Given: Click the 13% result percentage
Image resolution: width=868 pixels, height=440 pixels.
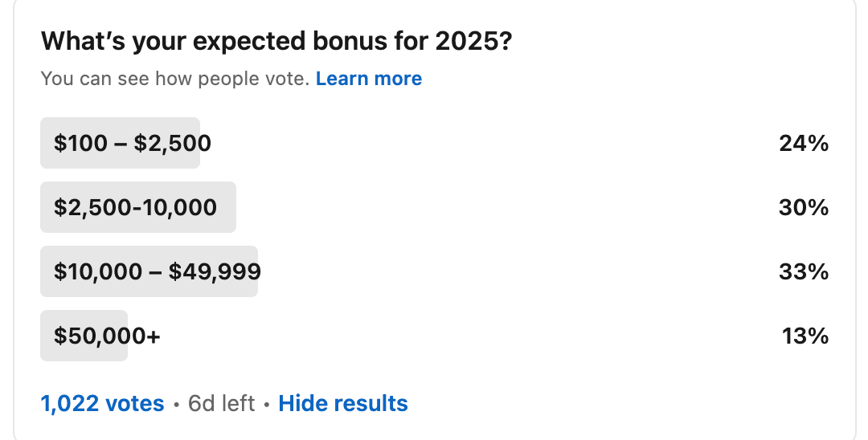Looking at the screenshot, I should [805, 336].
